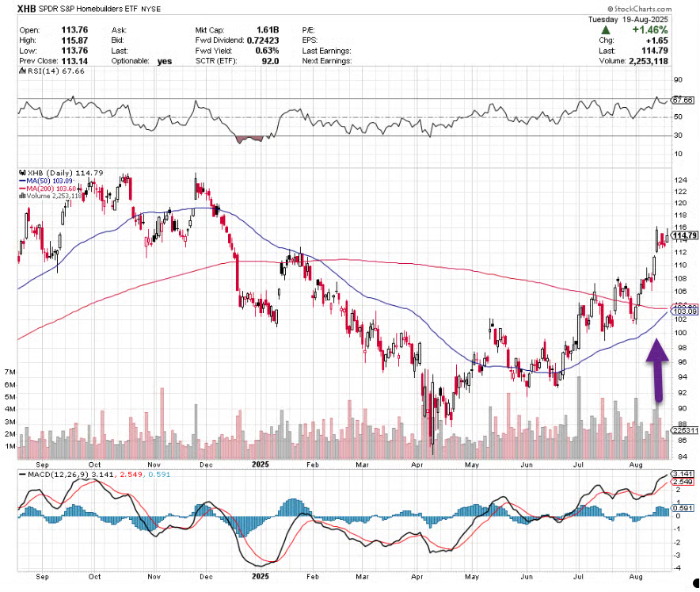The height and width of the screenshot is (592, 700).
Task: Select the XHB ticker symbol in the header
Action: [x=26, y=9]
